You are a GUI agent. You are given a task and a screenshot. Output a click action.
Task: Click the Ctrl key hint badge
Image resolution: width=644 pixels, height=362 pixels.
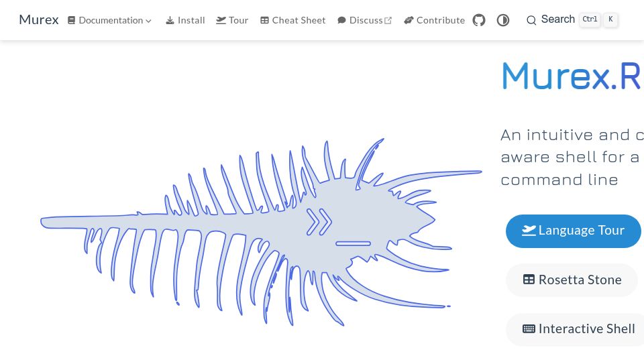pyautogui.click(x=590, y=19)
